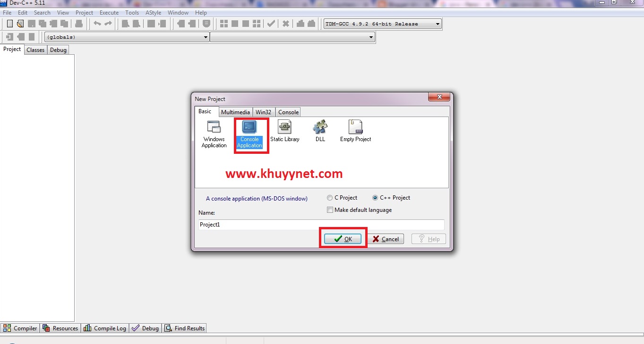This screenshot has height=344, width=644.
Task: Click the Replace toolbar icon
Action: tap(137, 24)
